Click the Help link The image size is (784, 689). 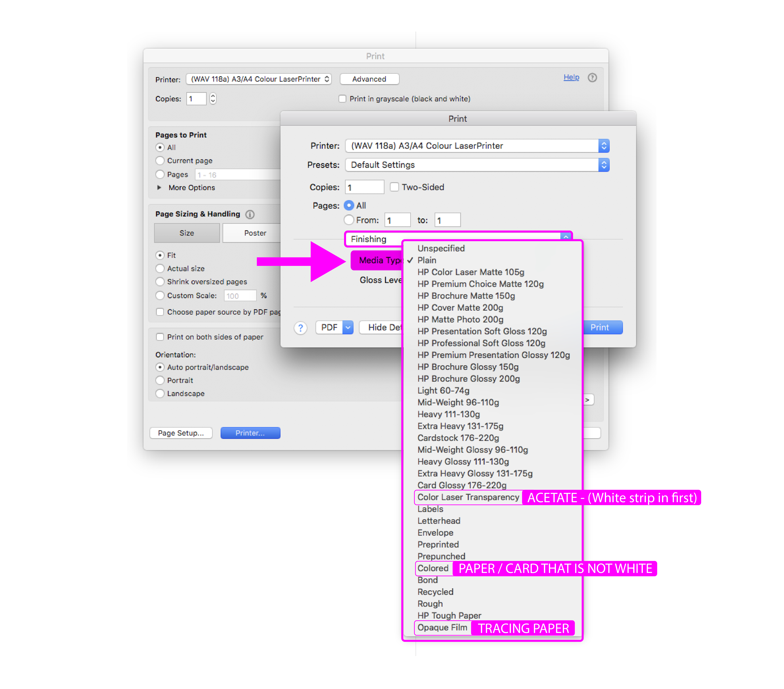tap(571, 77)
